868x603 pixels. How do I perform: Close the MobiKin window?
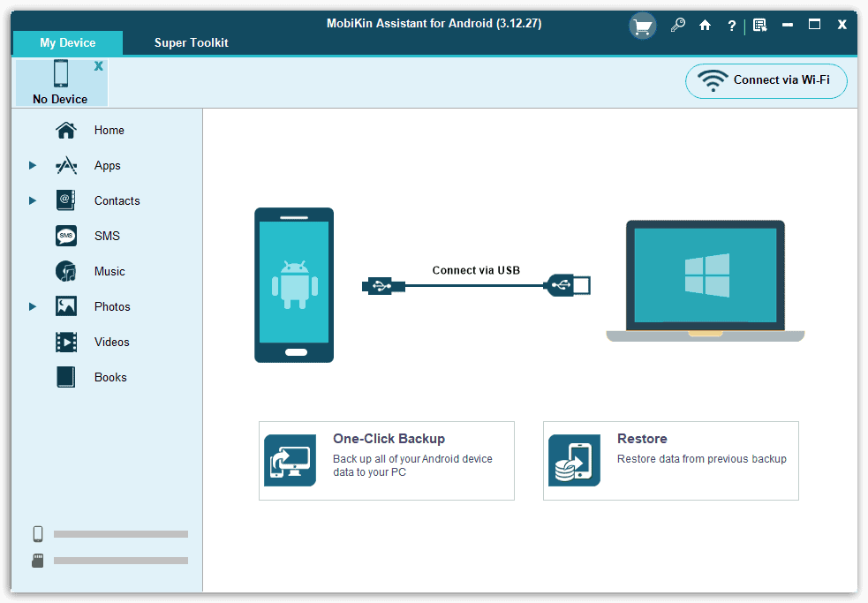click(842, 25)
